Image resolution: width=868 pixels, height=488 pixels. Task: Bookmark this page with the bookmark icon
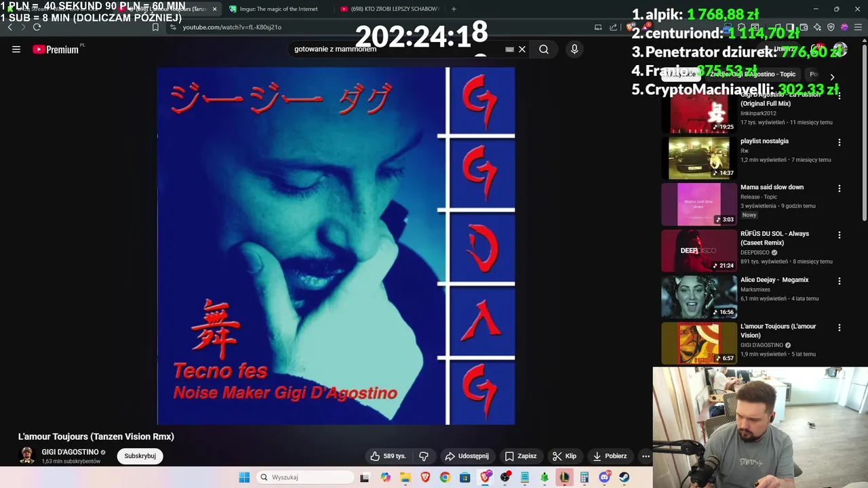coord(155,27)
